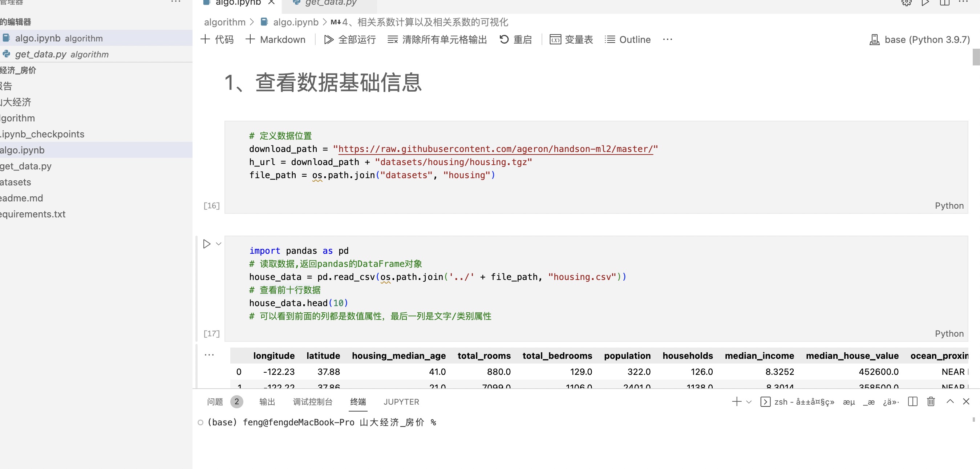Open terminal launch profile dropdown

tap(749, 402)
